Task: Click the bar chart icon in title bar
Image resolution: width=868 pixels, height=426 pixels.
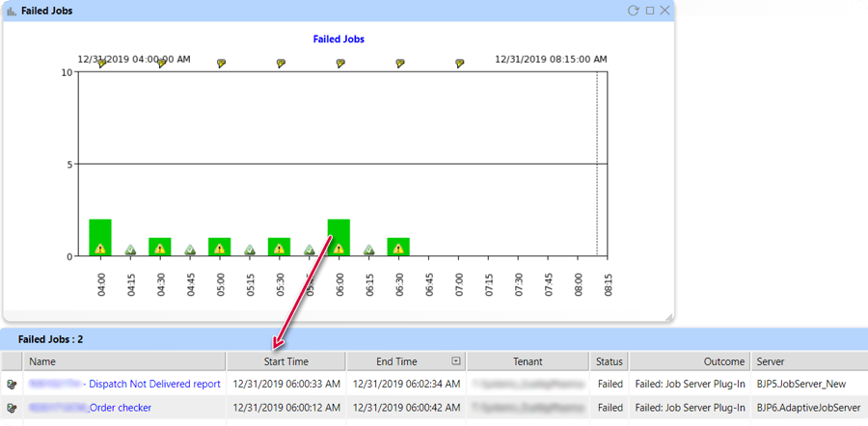Action: tap(12, 11)
